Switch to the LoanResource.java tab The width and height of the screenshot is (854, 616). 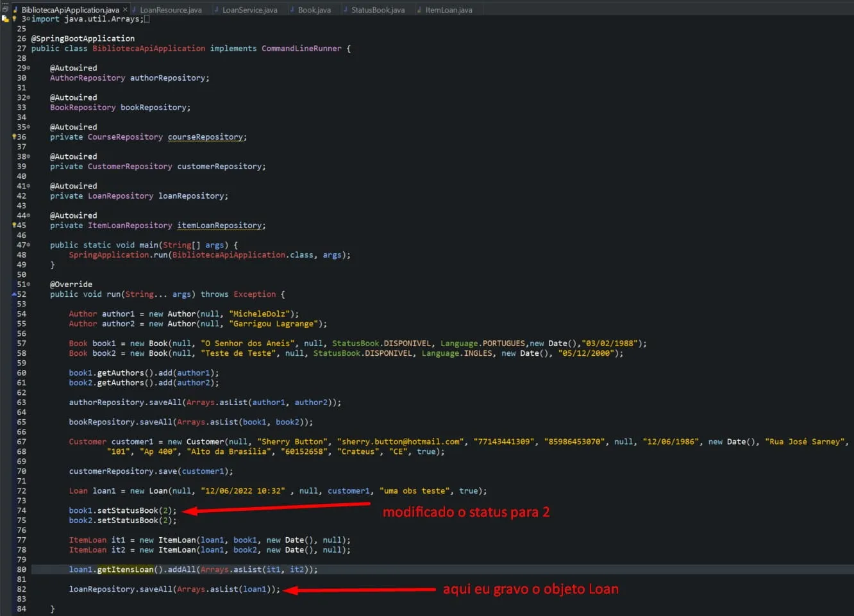click(171, 10)
